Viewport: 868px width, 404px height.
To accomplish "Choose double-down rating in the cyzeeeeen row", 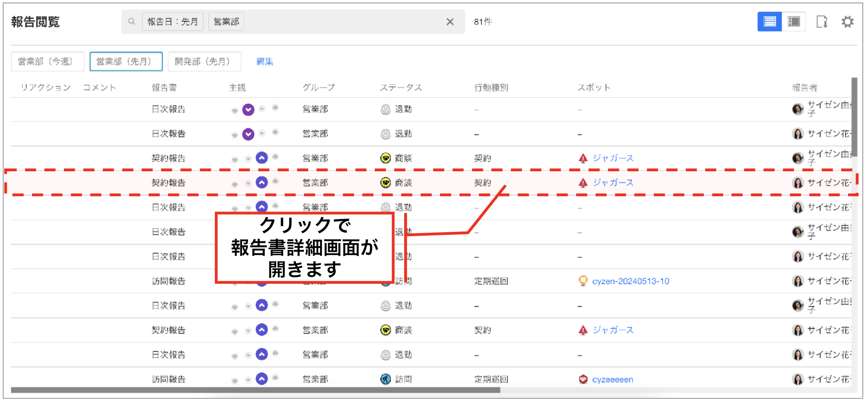I will (235, 381).
